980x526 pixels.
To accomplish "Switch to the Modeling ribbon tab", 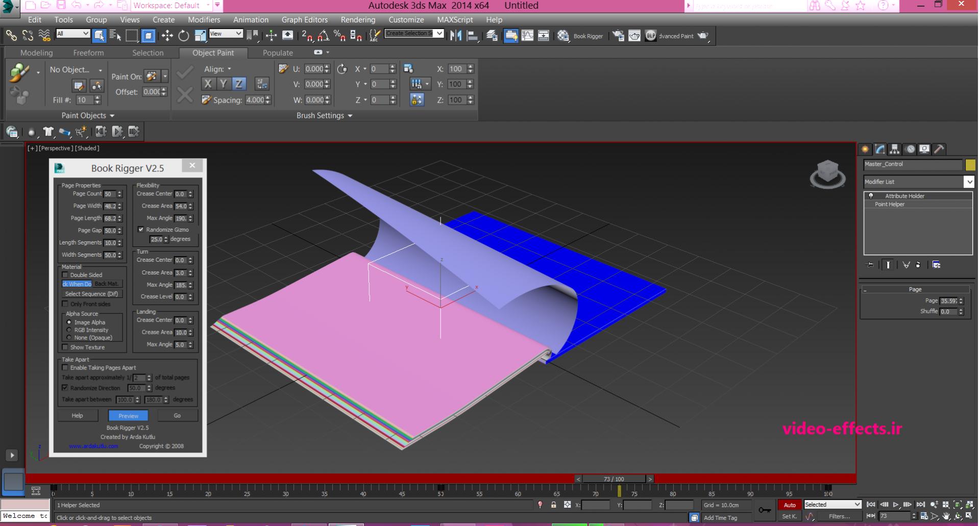I will pos(36,53).
